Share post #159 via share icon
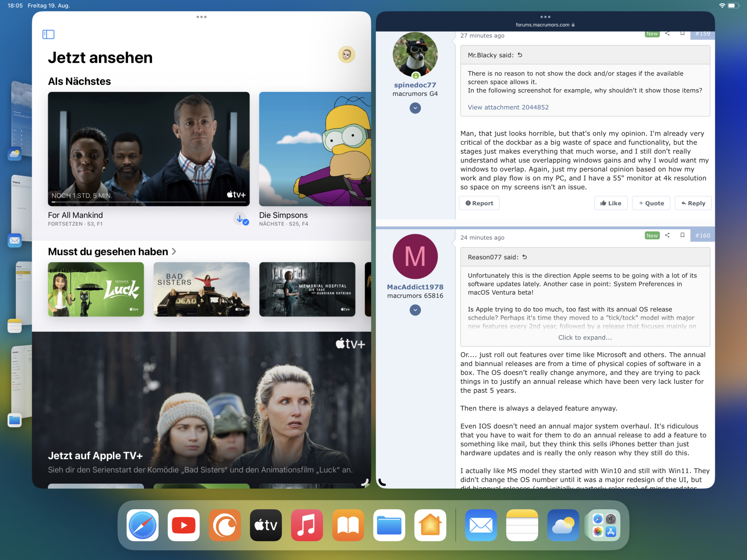This screenshot has width=747, height=560. coord(667,34)
